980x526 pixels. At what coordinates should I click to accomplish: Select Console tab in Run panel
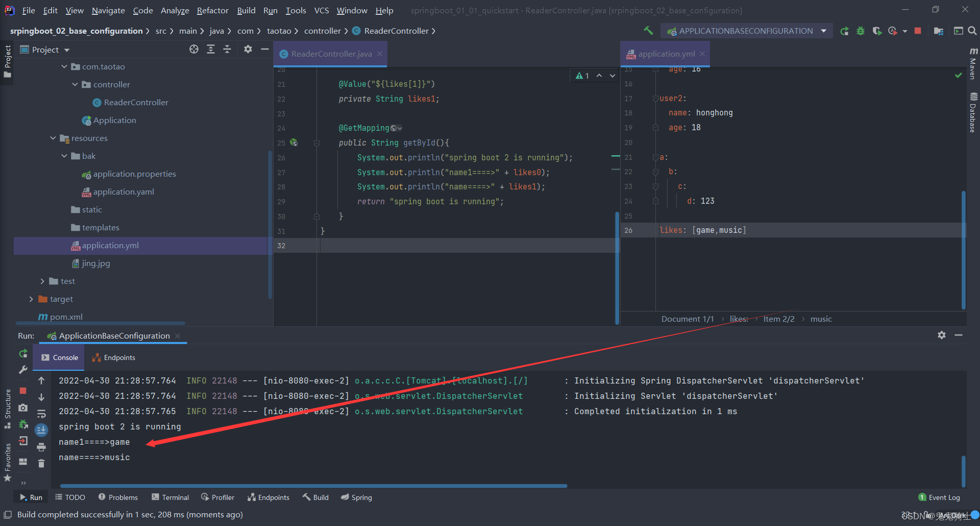coord(59,357)
